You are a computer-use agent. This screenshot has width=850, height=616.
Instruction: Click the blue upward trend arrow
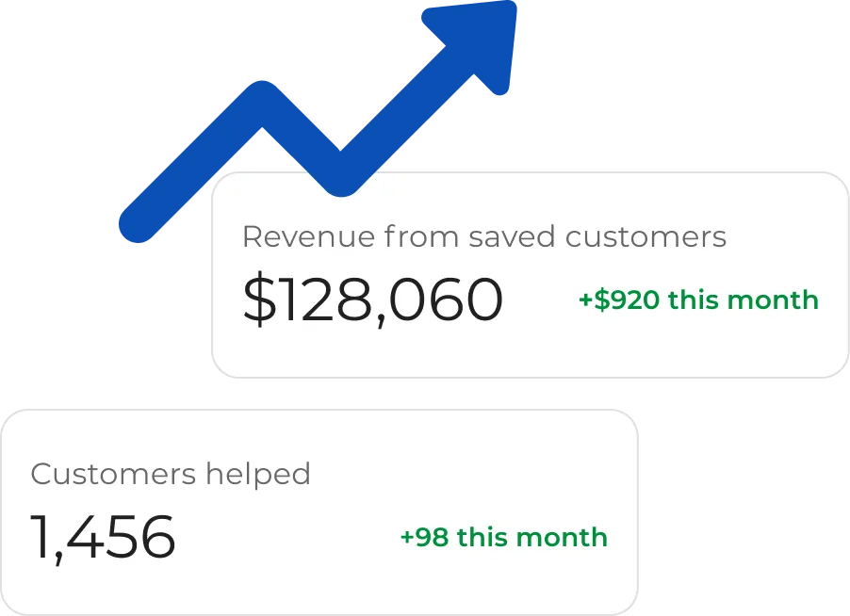click(318, 121)
